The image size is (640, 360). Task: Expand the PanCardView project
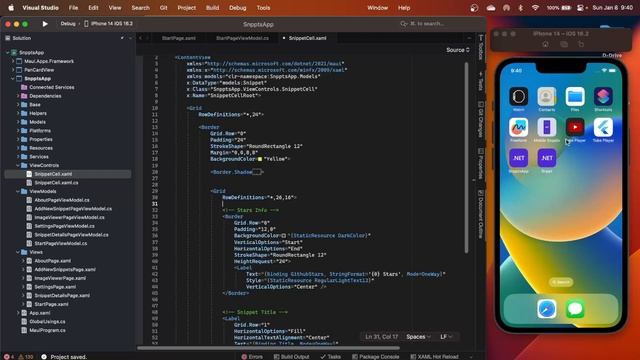pos(13,70)
